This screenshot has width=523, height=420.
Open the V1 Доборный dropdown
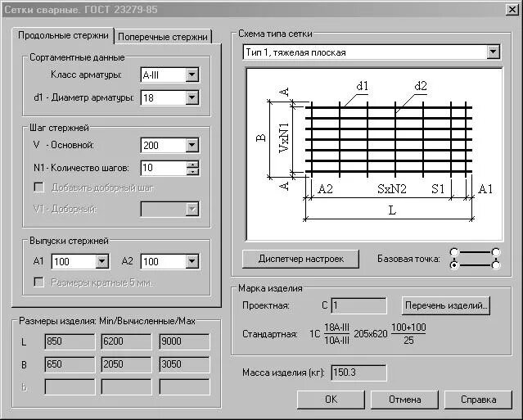[192, 209]
